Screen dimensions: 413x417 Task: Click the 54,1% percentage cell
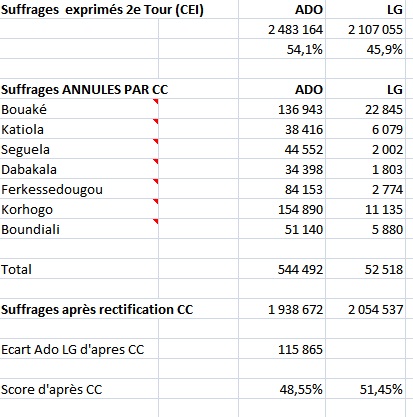pyautogui.click(x=282, y=49)
